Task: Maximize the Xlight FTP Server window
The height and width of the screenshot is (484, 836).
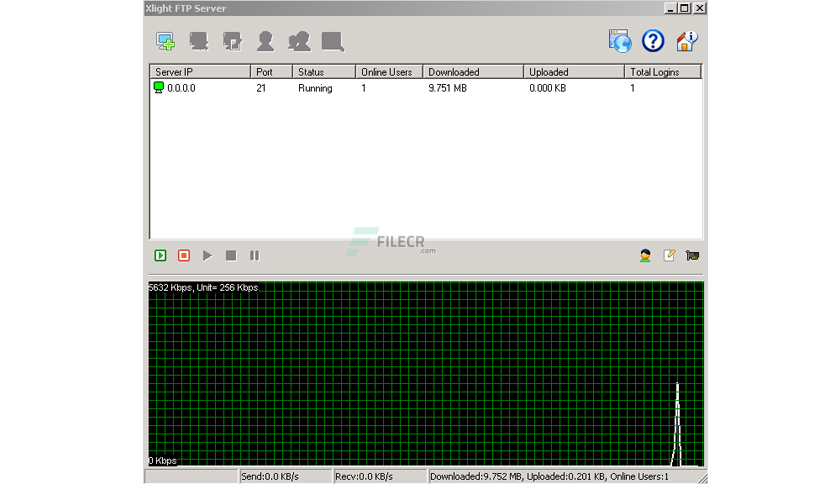Action: click(685, 8)
